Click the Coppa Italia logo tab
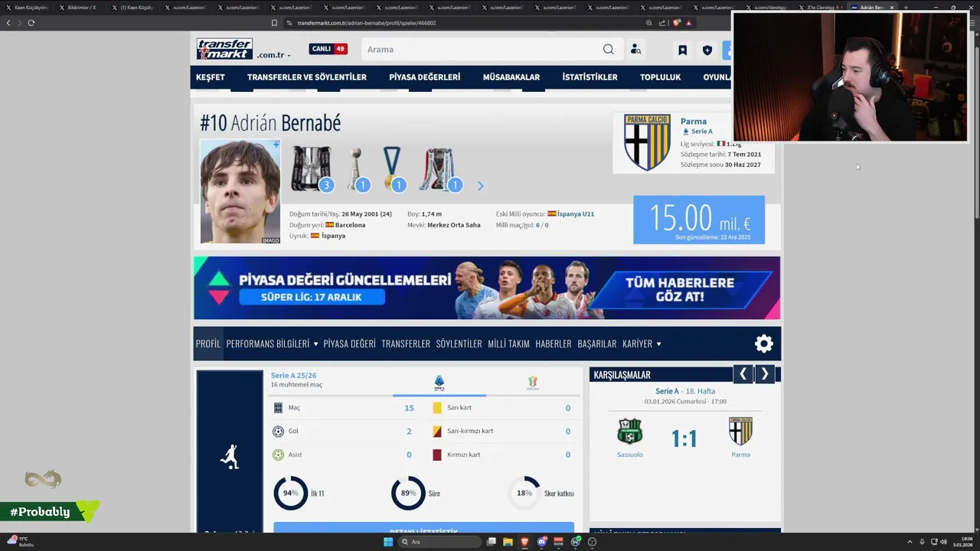This screenshot has height=551, width=980. tap(533, 383)
